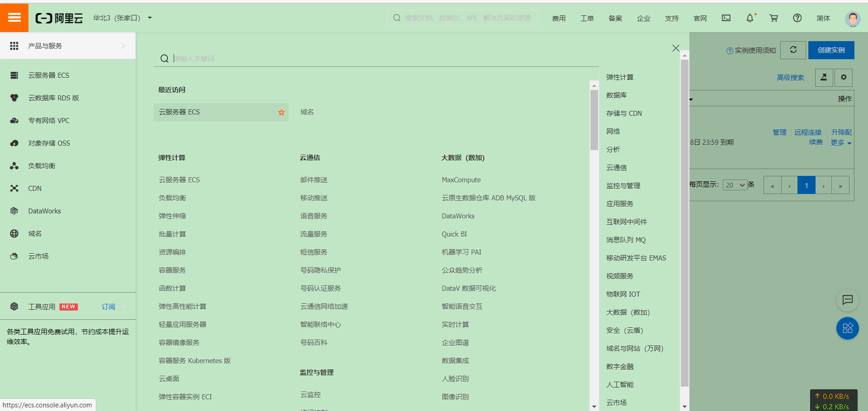Open the column settings gear icon
This screenshot has width=868, height=411.
point(843,77)
